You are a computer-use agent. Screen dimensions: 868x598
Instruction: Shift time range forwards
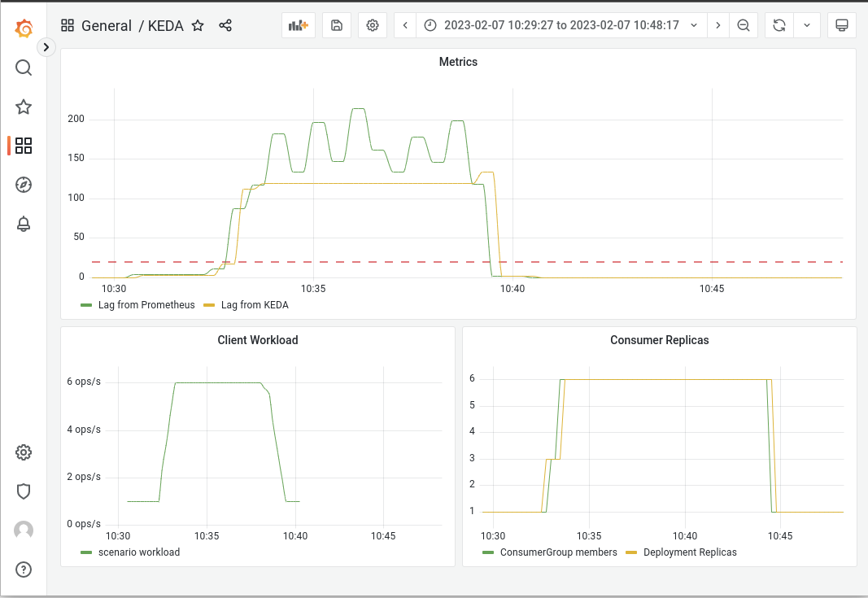tap(718, 25)
